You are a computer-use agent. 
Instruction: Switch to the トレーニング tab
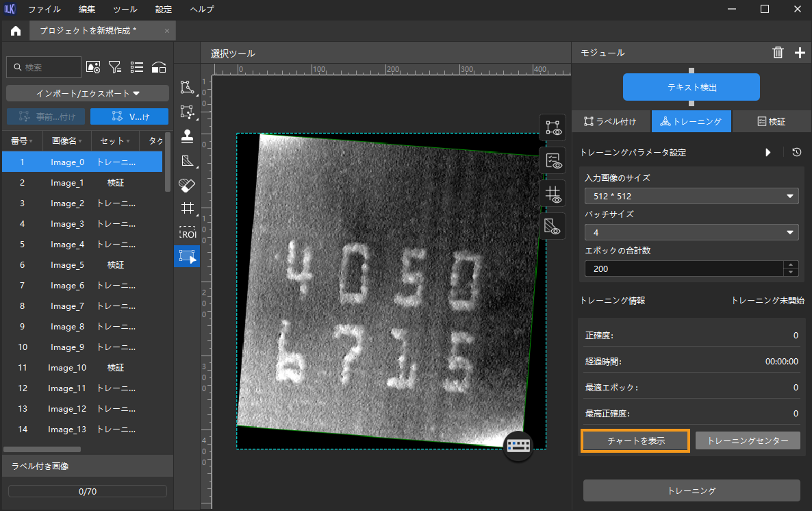click(x=692, y=121)
